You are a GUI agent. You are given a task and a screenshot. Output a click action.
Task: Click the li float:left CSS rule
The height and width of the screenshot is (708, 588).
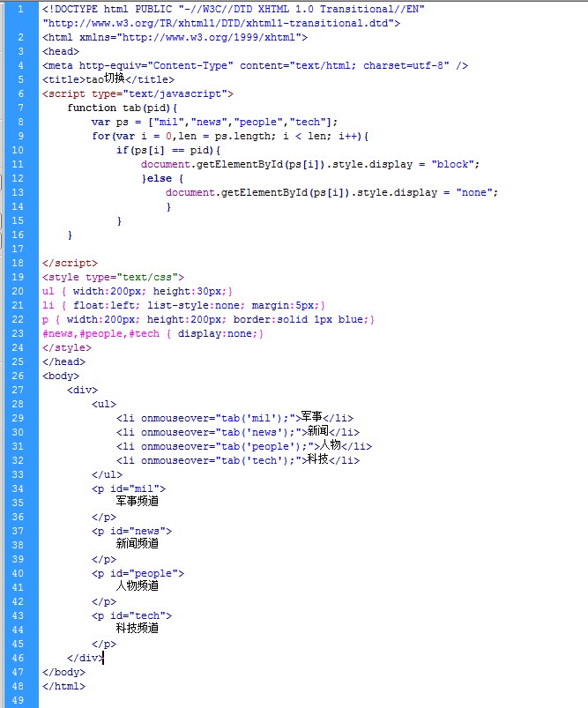click(184, 306)
